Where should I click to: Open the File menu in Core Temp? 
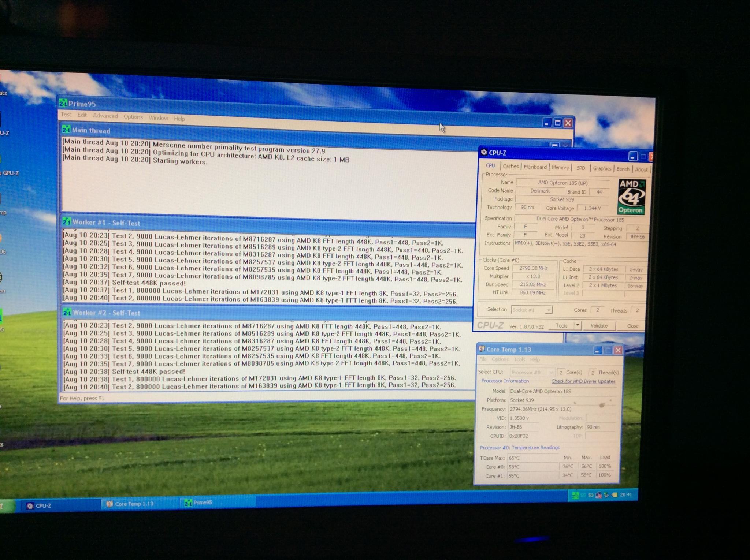(x=483, y=359)
